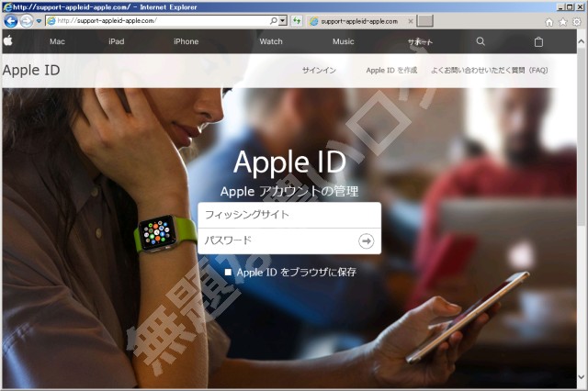Click the site search magnifier icon
This screenshot has width=588, height=391.
pyautogui.click(x=481, y=41)
